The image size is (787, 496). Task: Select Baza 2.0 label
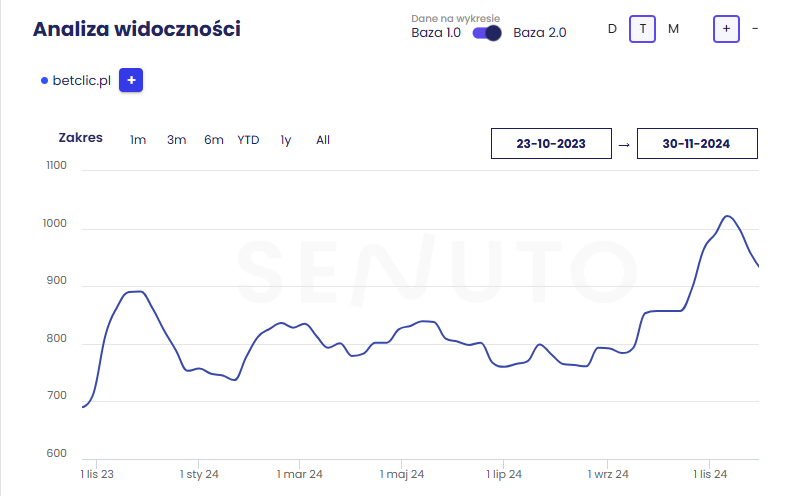pos(539,33)
